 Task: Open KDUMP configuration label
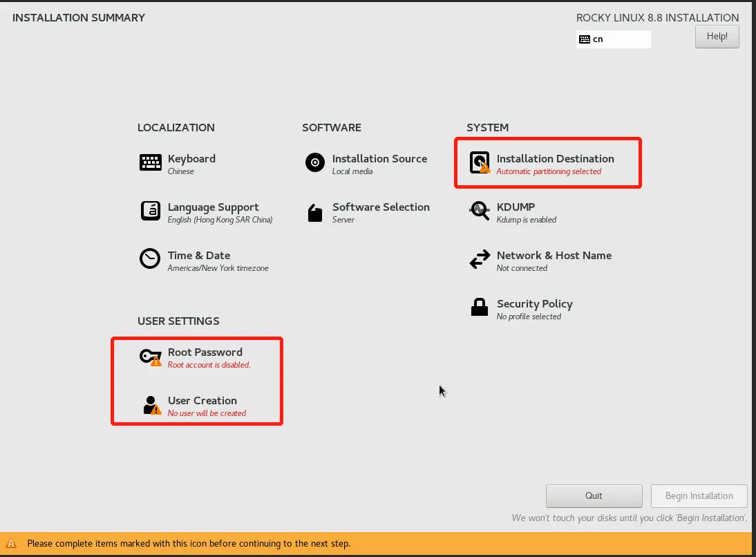pos(516,207)
